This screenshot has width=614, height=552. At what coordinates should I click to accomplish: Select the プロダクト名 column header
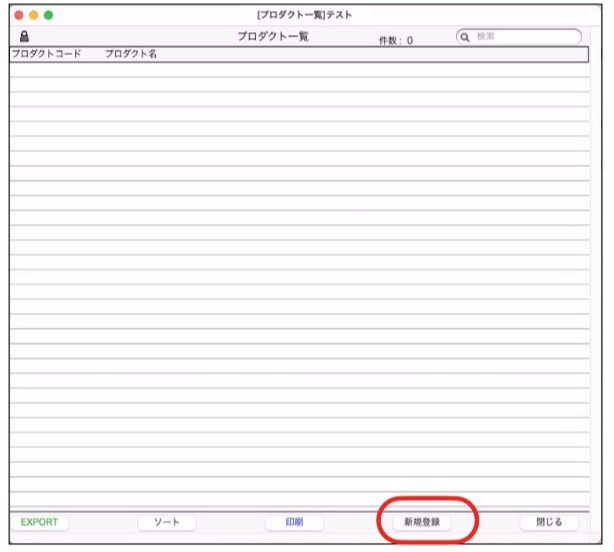pos(131,54)
